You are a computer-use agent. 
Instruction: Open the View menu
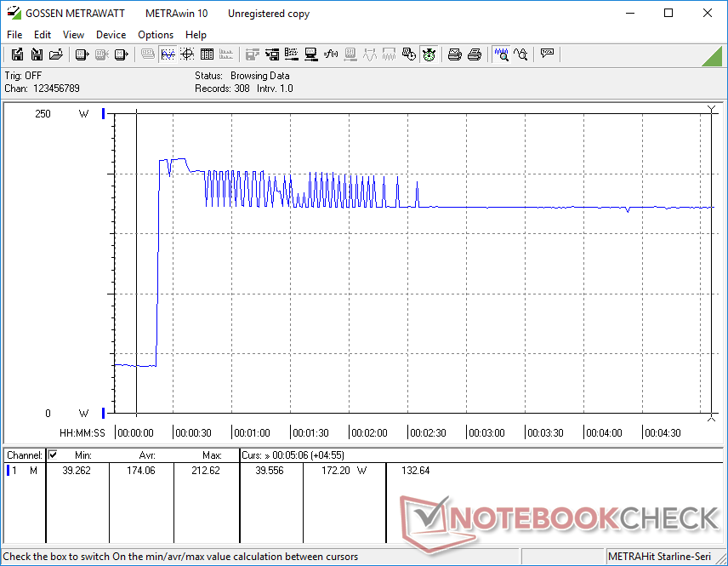73,35
